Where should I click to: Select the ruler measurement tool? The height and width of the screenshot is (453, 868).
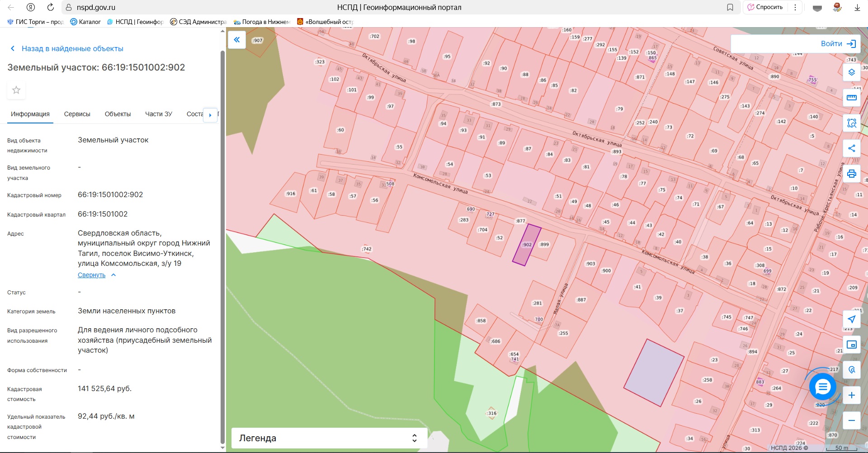[x=851, y=98]
